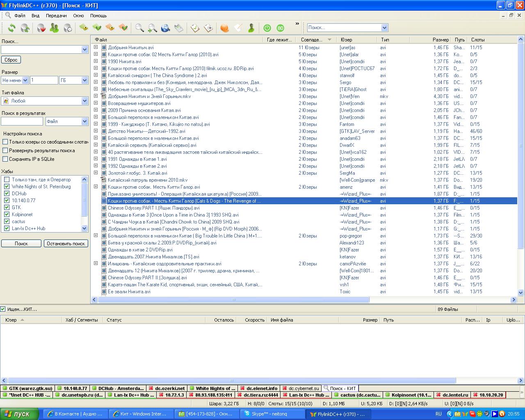Open Recent Hubs via the clock database icon
The height and width of the screenshot is (420, 525).
click(x=67, y=28)
